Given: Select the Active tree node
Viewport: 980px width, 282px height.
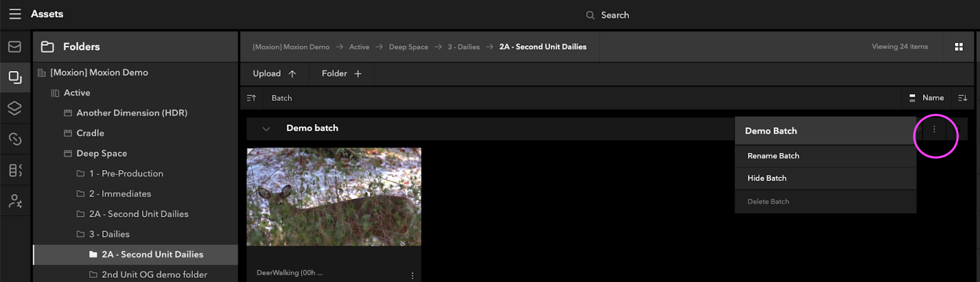Looking at the screenshot, I should [x=77, y=93].
